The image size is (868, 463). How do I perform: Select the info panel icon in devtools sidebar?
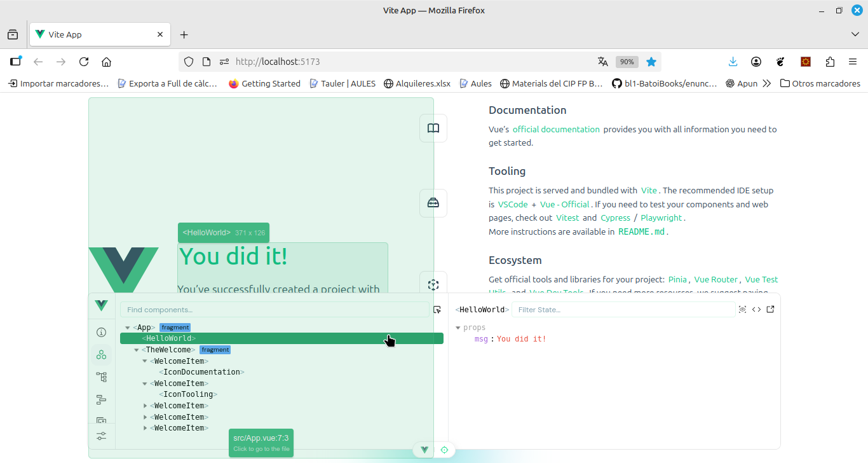pyautogui.click(x=101, y=332)
